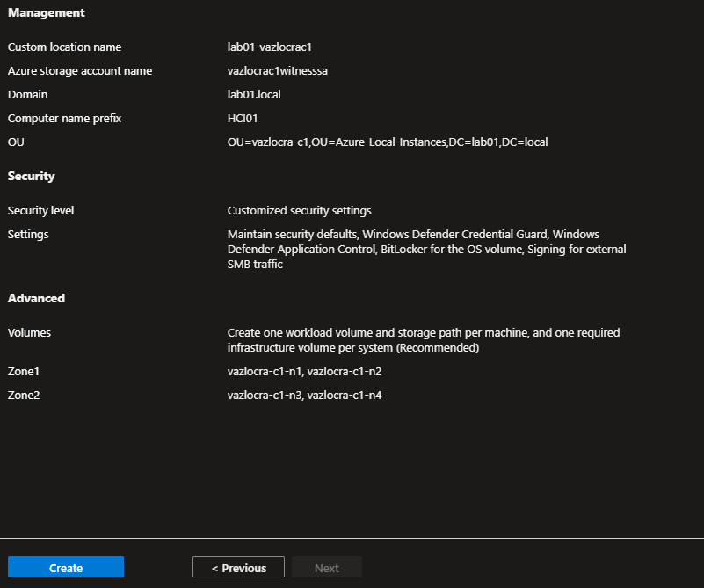Viewport: 704px width, 588px height.
Task: Click the Advanced section heading
Action: pos(36,299)
